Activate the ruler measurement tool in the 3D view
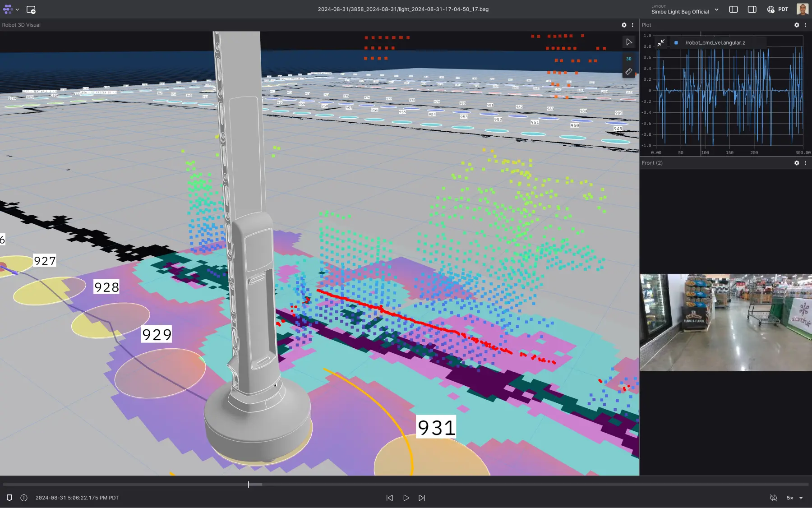The height and width of the screenshot is (508, 812). click(628, 71)
